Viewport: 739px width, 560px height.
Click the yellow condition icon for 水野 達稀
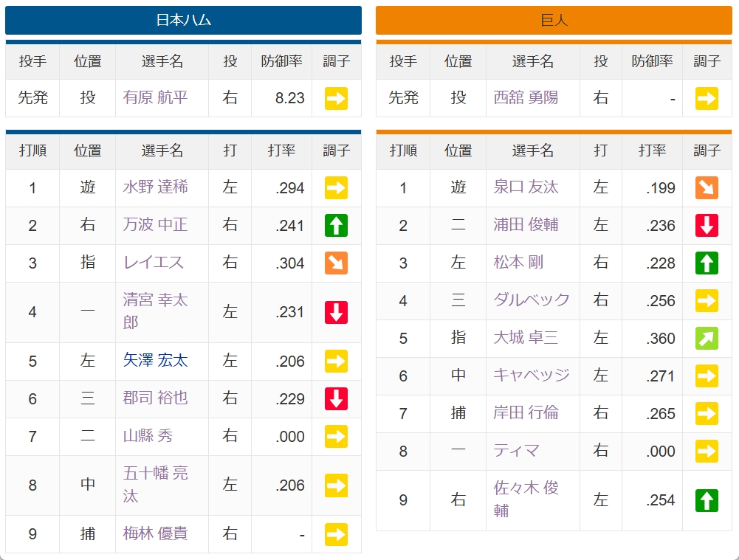click(x=336, y=188)
